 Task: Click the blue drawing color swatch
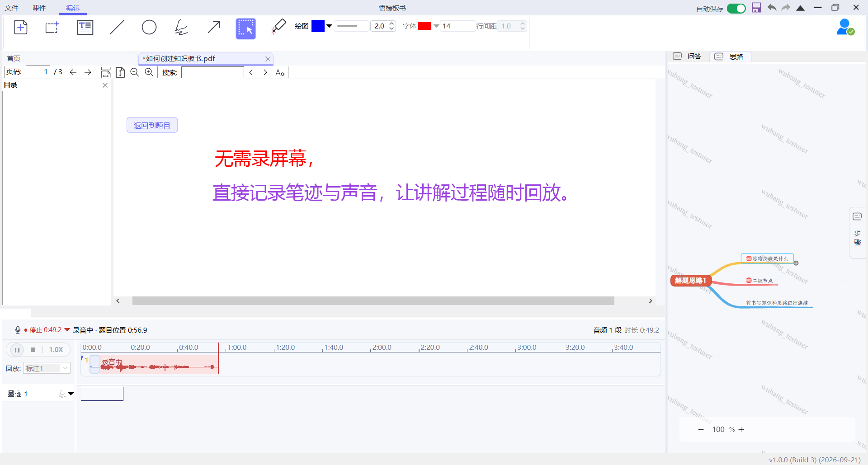coord(318,26)
